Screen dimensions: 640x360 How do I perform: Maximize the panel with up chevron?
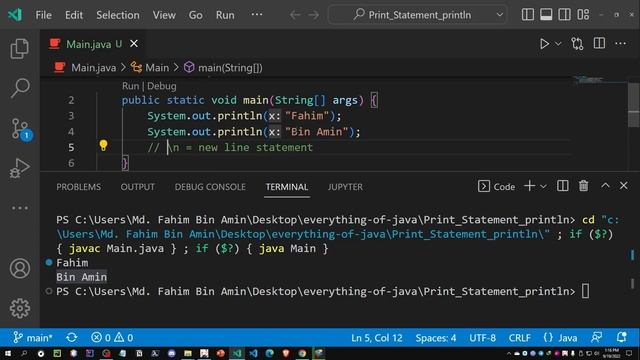[605, 186]
